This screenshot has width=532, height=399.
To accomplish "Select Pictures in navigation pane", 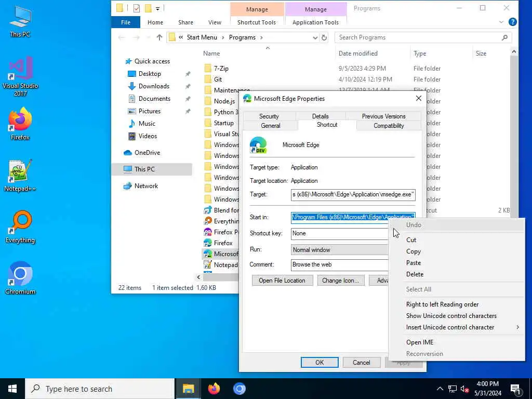I will (149, 111).
